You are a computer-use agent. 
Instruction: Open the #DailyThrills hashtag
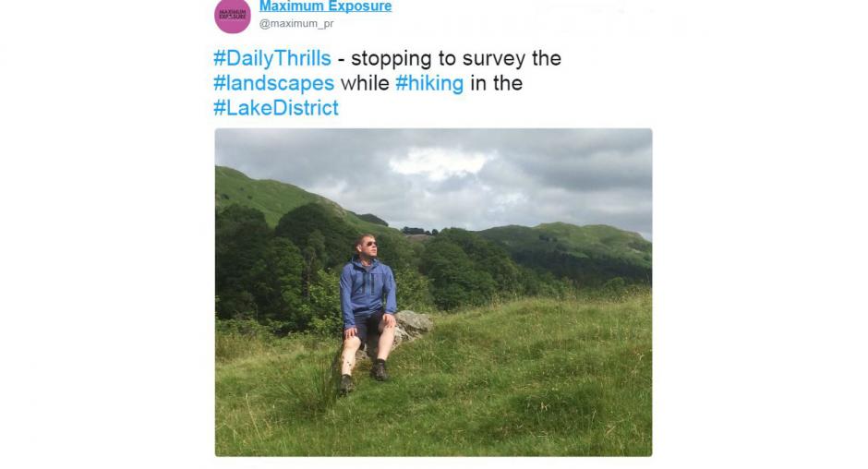[272, 58]
